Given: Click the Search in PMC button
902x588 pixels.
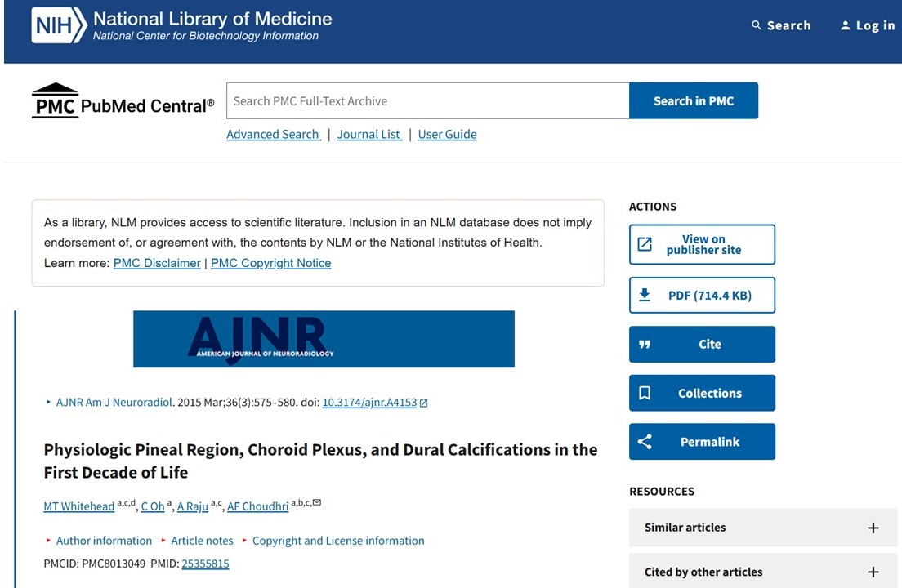Looking at the screenshot, I should tap(694, 101).
